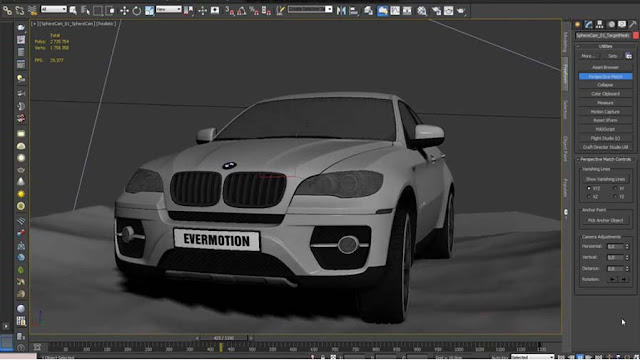Click the Mirror tool icon
Screen dimensions: 640x360
(x=341, y=11)
